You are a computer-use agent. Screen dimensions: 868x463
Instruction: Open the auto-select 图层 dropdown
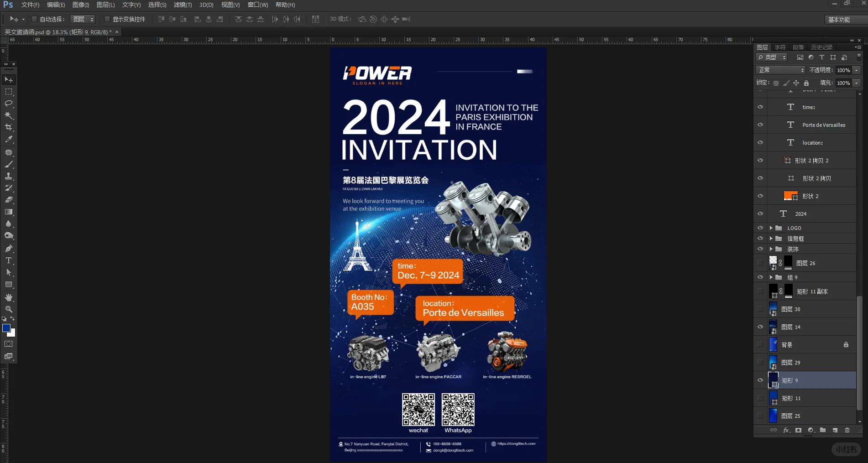(x=83, y=19)
